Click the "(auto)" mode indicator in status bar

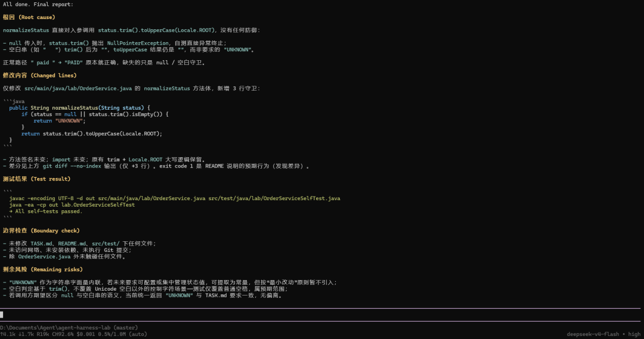coord(138,334)
